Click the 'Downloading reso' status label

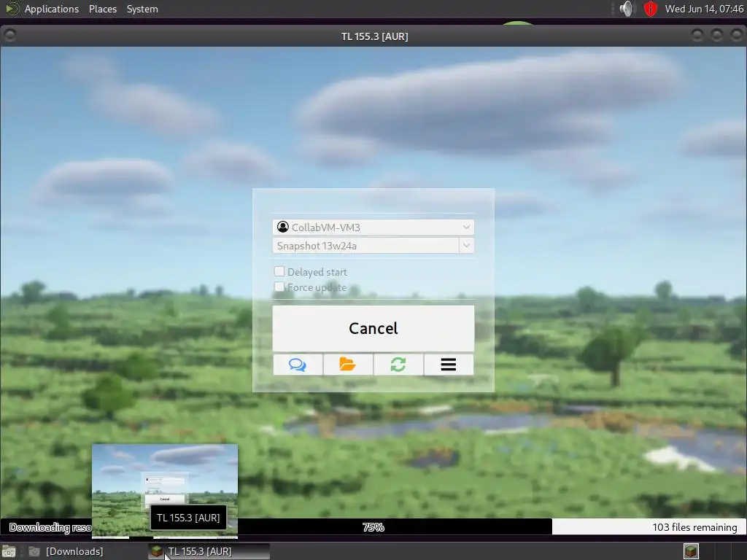(x=50, y=527)
